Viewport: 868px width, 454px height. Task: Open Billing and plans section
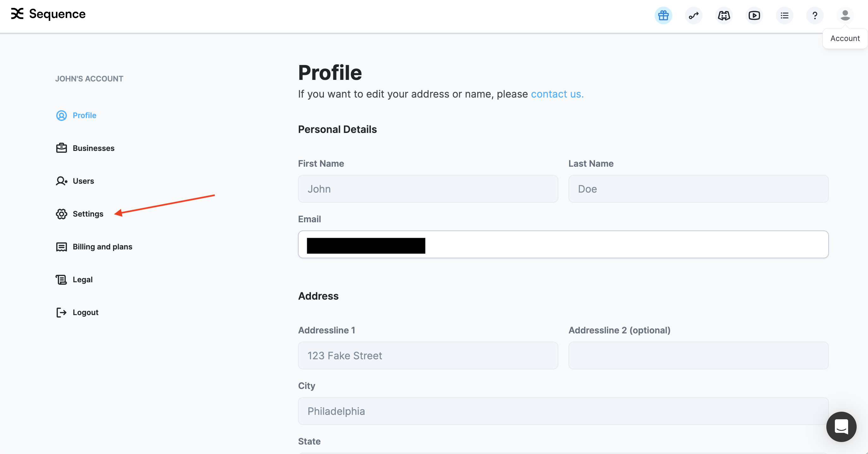[x=94, y=247]
